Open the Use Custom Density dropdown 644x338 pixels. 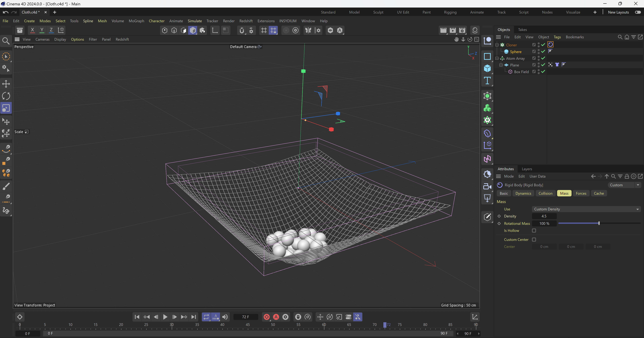(586, 209)
